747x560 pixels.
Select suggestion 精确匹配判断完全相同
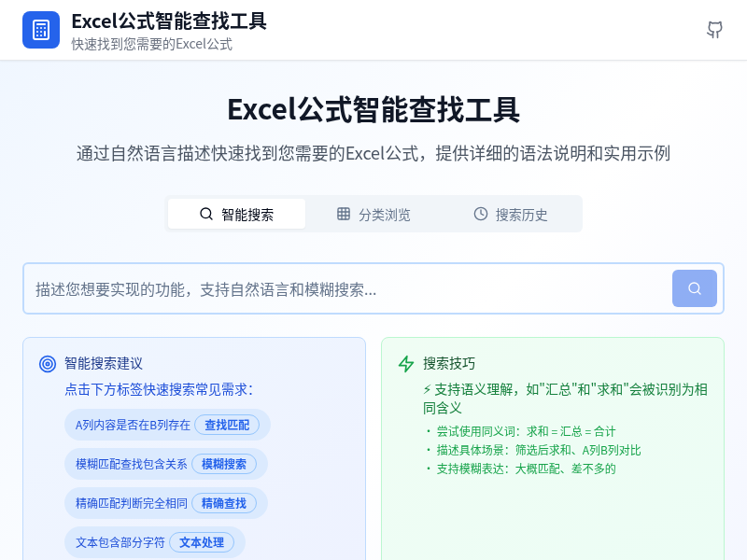click(x=166, y=503)
